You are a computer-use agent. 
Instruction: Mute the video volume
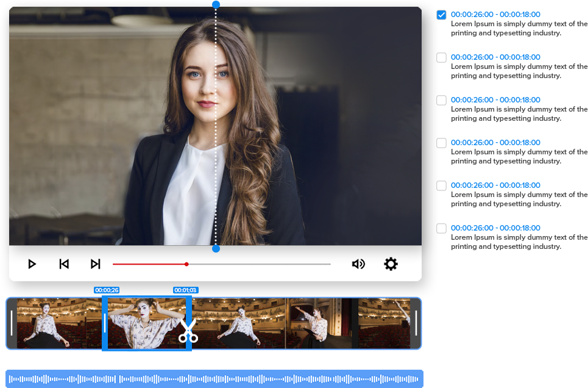(358, 264)
